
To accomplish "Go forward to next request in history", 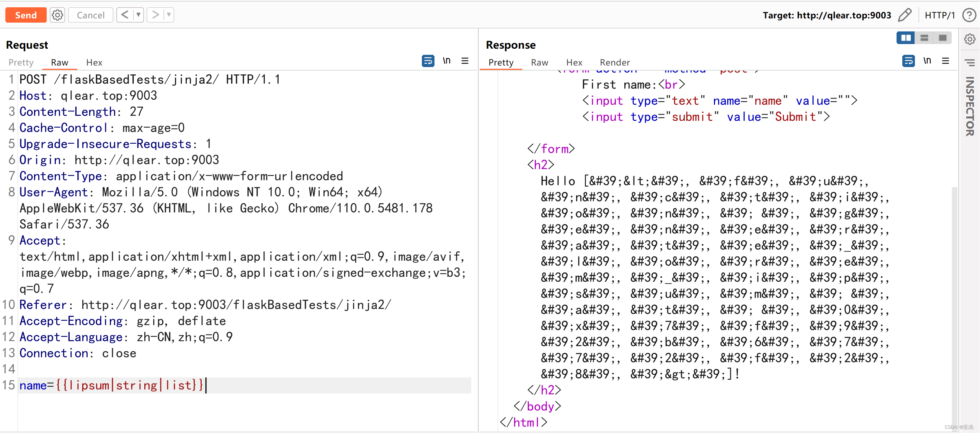I will (x=155, y=15).
